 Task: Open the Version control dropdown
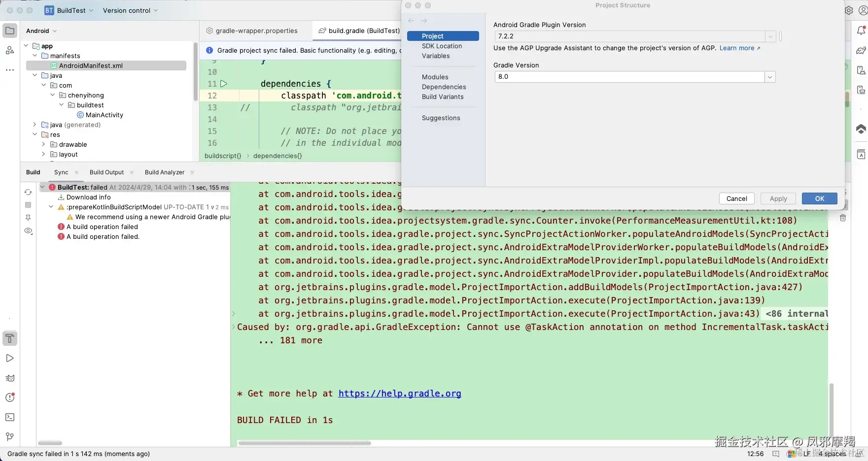pyautogui.click(x=131, y=10)
